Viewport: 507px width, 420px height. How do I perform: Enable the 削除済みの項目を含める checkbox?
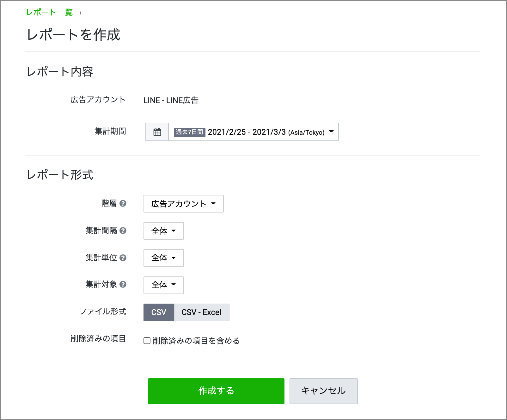[147, 341]
